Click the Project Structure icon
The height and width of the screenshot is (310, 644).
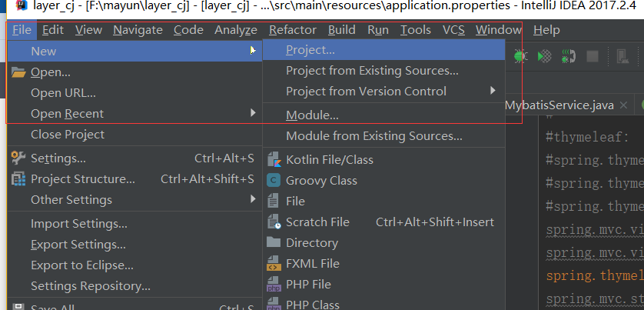[18, 179]
